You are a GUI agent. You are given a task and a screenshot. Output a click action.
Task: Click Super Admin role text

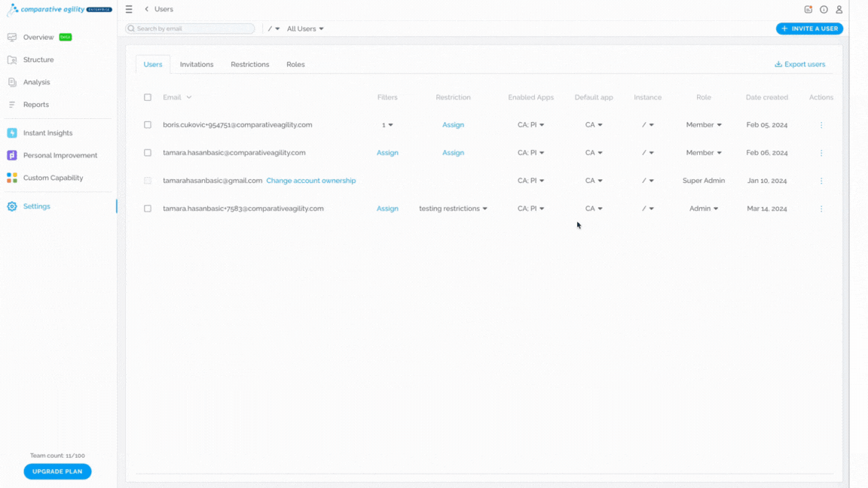pyautogui.click(x=704, y=181)
